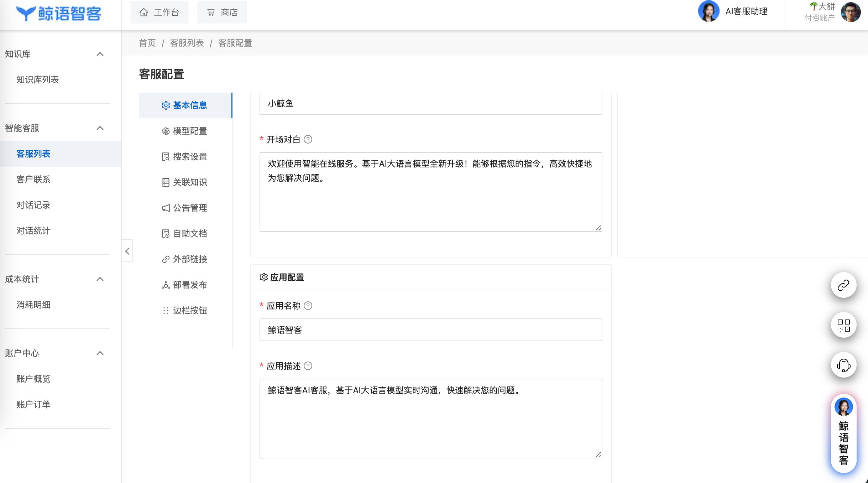Select 搜索设置 configuration tab
The image size is (868, 483).
coord(185,157)
